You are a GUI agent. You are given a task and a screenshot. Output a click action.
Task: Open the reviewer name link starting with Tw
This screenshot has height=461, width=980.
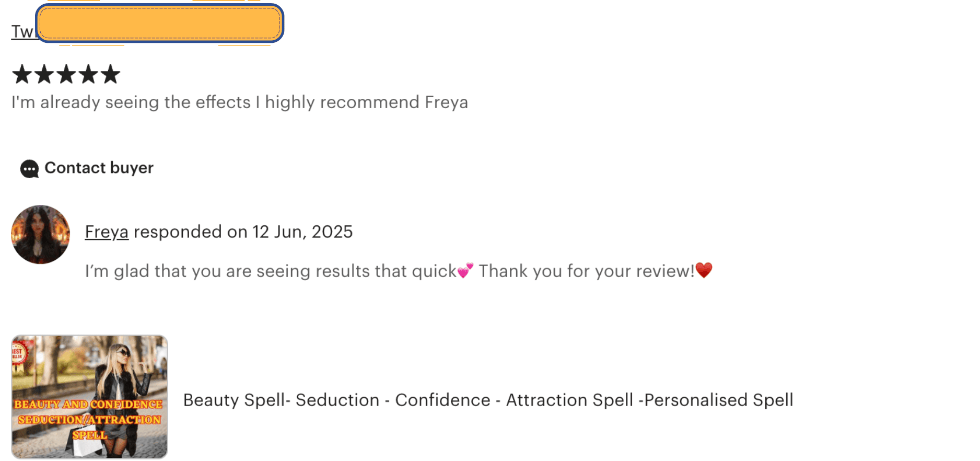(22, 32)
